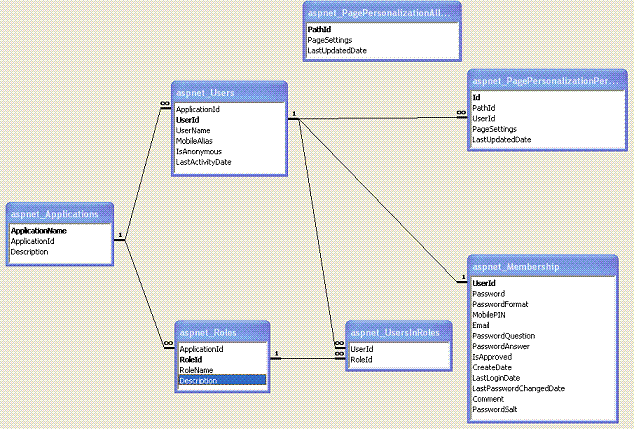Select the aspnet_Membership table title bar
The width and height of the screenshot is (634, 429).
(543, 266)
